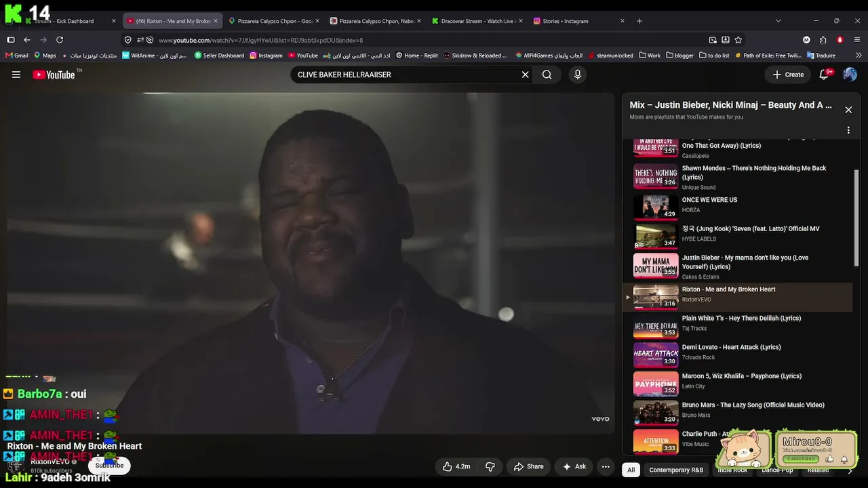Viewport: 868px width, 488px height.
Task: Play ONCE WE WERE US by HOBZA
Action: point(737,207)
